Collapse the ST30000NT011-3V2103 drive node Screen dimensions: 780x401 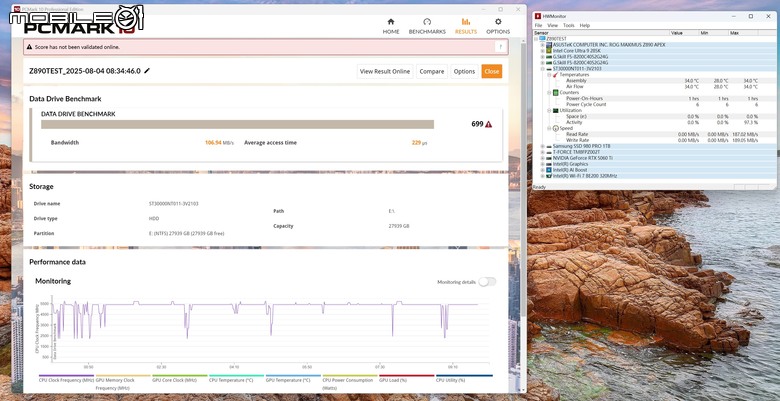click(x=543, y=68)
